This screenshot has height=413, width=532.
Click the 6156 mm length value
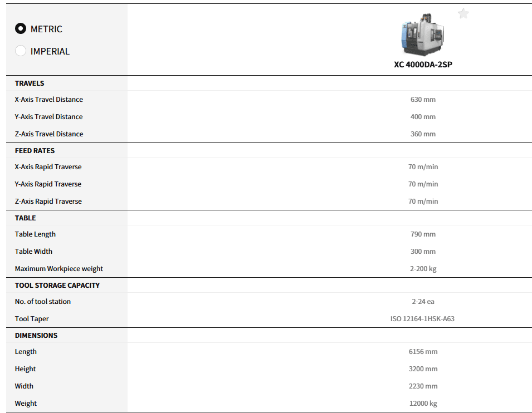[x=423, y=352]
